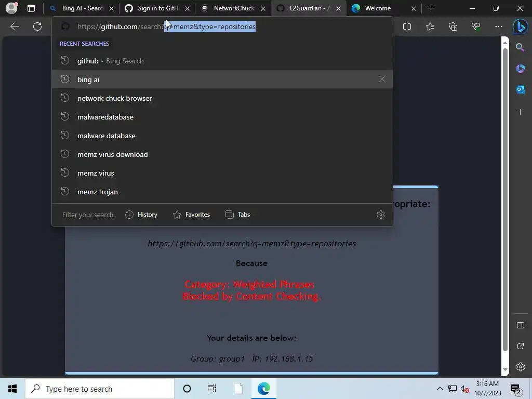Remove the 'bing ai' suggestion

pos(382,79)
